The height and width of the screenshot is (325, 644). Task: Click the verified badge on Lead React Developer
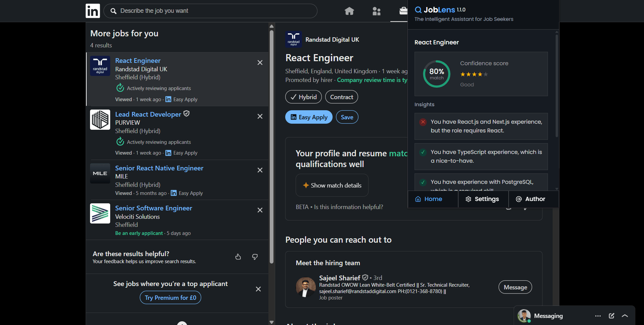point(186,114)
